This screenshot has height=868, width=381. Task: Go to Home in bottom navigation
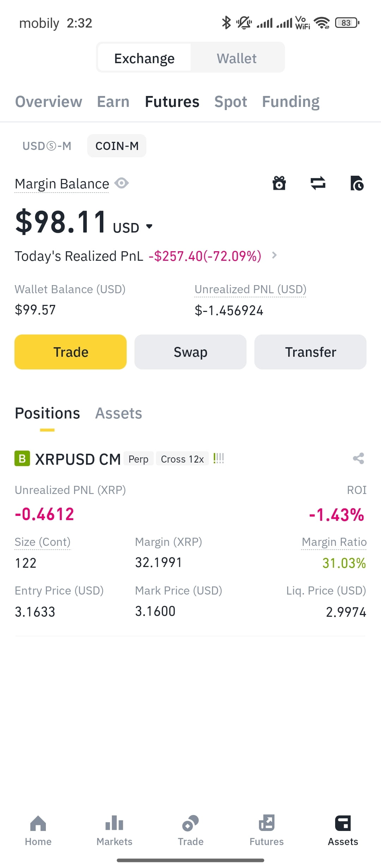point(38,831)
